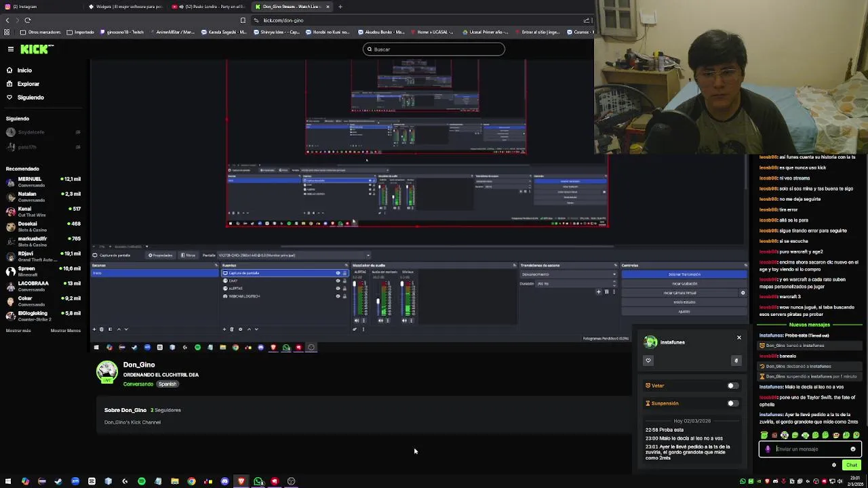Collapse recommended list with Mostrar Menos
This screenshot has width=868, height=488.
pyautogui.click(x=66, y=330)
